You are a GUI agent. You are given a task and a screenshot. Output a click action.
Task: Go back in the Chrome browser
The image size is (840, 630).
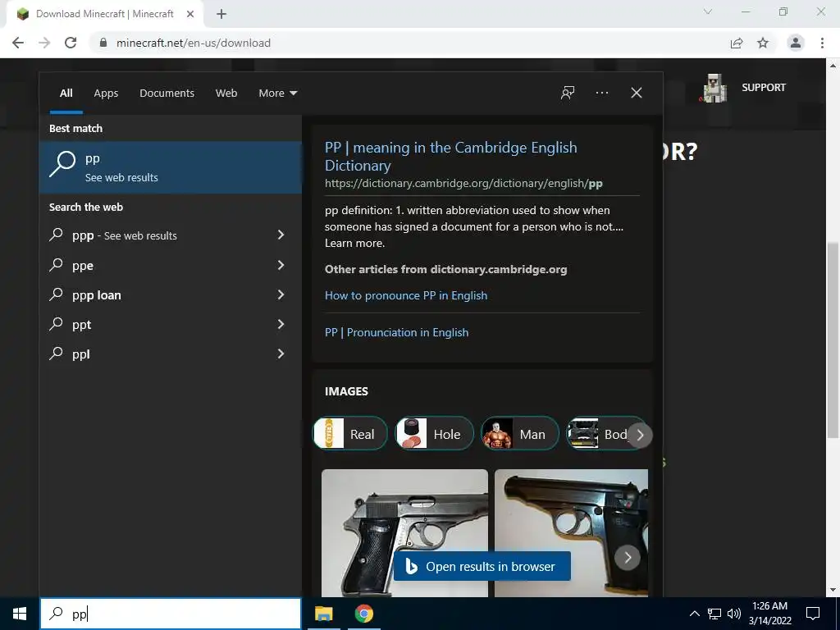coord(18,43)
